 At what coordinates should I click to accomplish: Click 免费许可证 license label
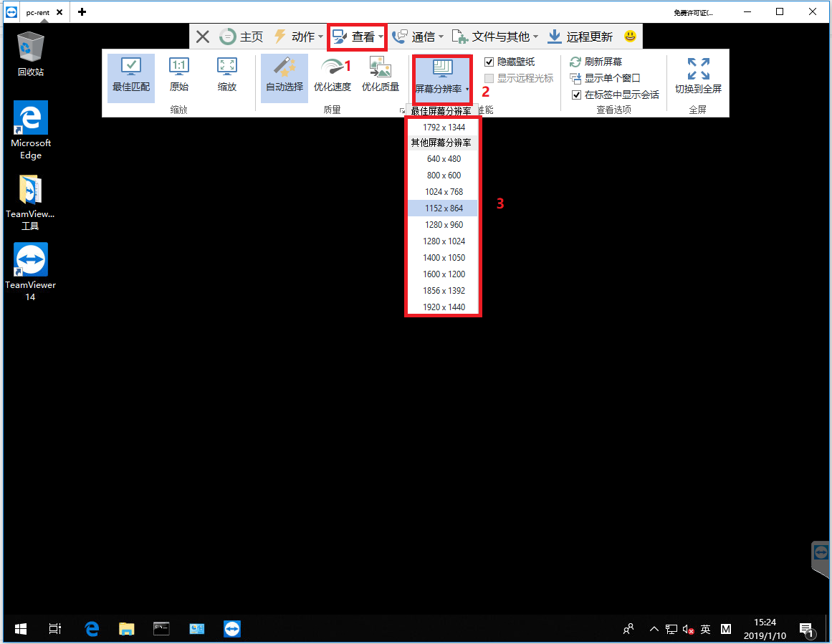tap(693, 13)
